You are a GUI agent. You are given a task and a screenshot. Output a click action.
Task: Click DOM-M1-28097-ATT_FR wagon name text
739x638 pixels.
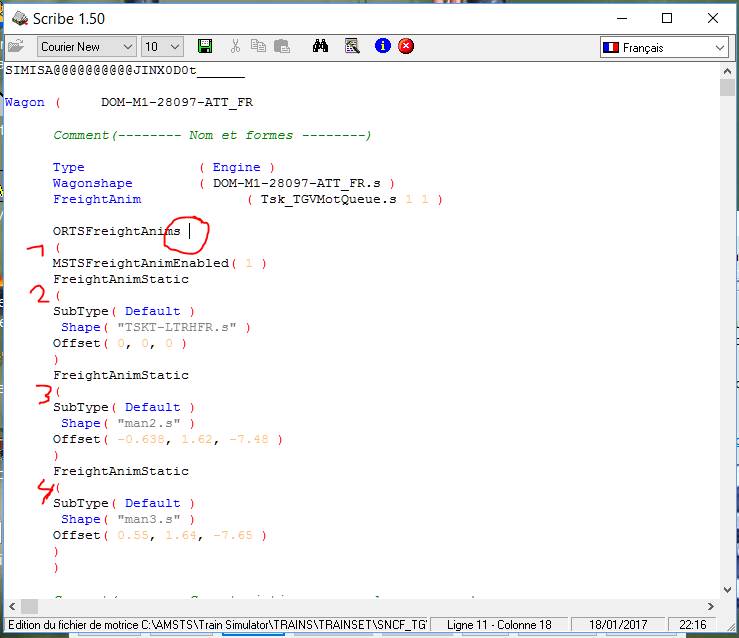coord(177,102)
